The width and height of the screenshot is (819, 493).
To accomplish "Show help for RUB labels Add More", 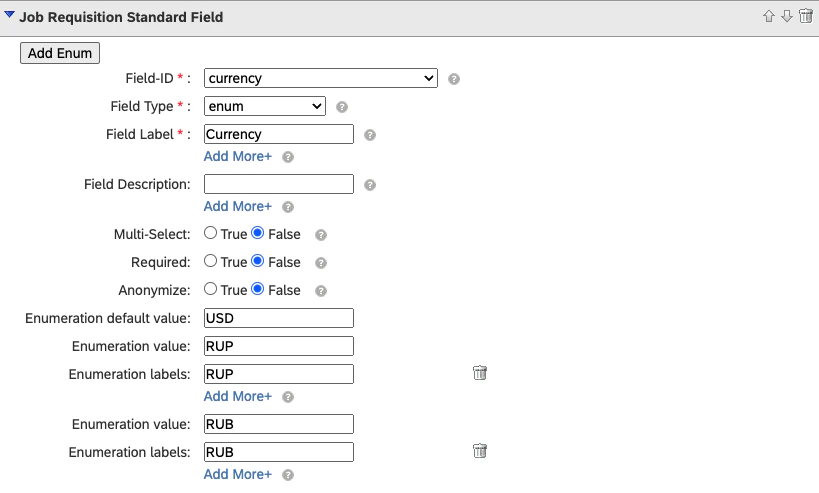I will click(288, 475).
